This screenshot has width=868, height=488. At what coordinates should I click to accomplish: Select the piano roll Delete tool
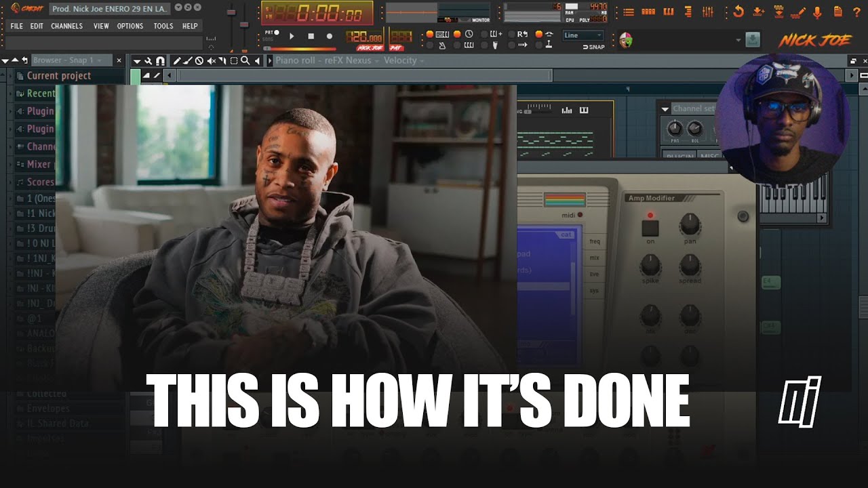[x=199, y=60]
